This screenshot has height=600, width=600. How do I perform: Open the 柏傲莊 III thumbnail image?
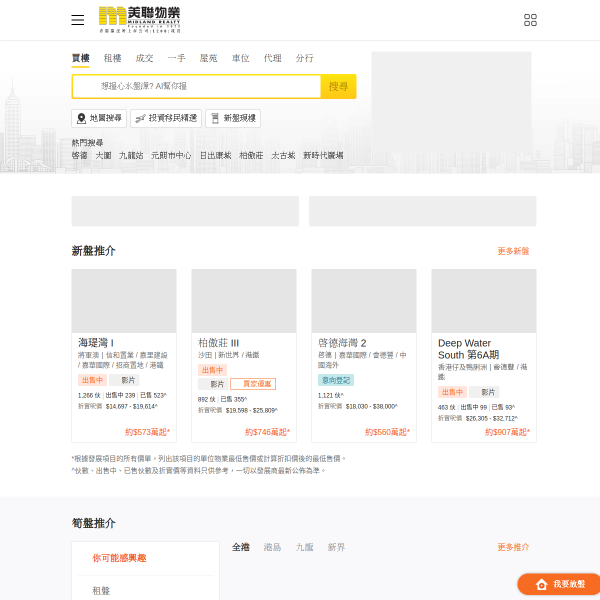pyautogui.click(x=244, y=301)
